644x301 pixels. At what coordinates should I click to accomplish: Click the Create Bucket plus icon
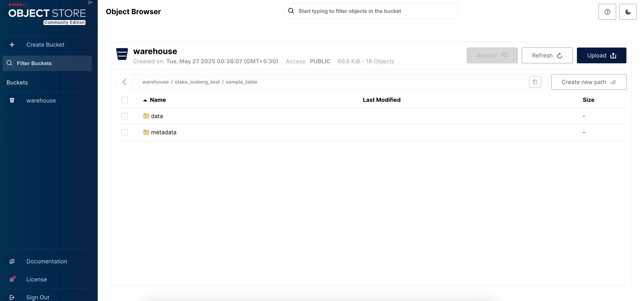pos(12,45)
